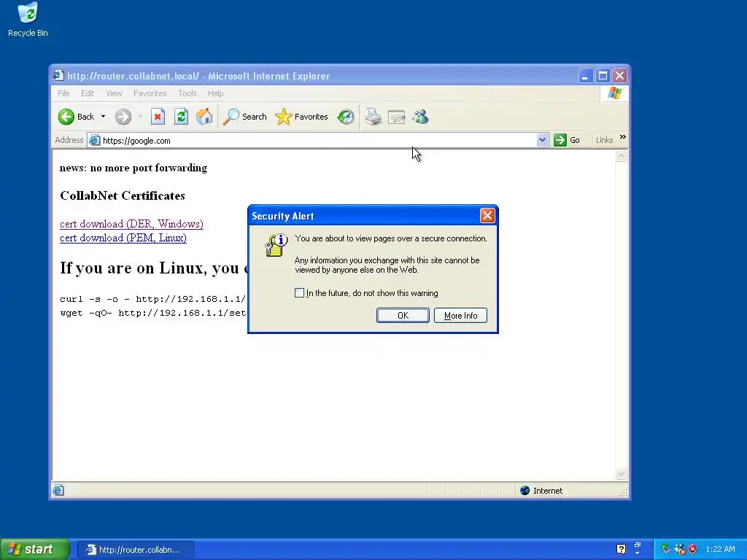Image resolution: width=747 pixels, height=560 pixels.
Task: Click the status bar page icon
Action: (58, 490)
